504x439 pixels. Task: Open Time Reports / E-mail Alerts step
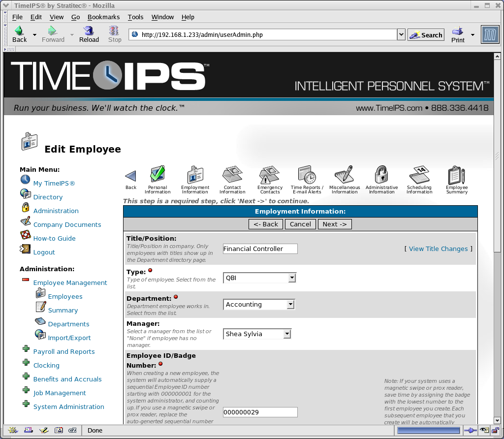(x=307, y=174)
